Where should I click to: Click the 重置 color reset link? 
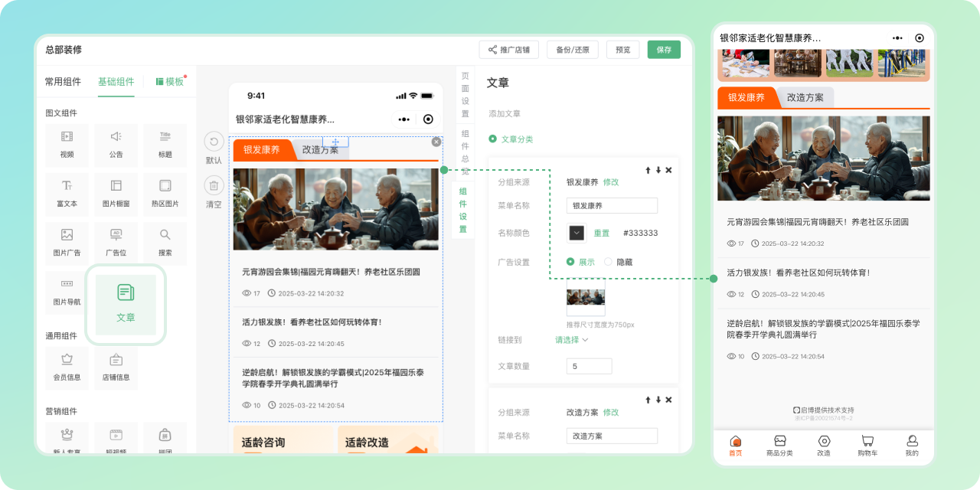point(602,234)
